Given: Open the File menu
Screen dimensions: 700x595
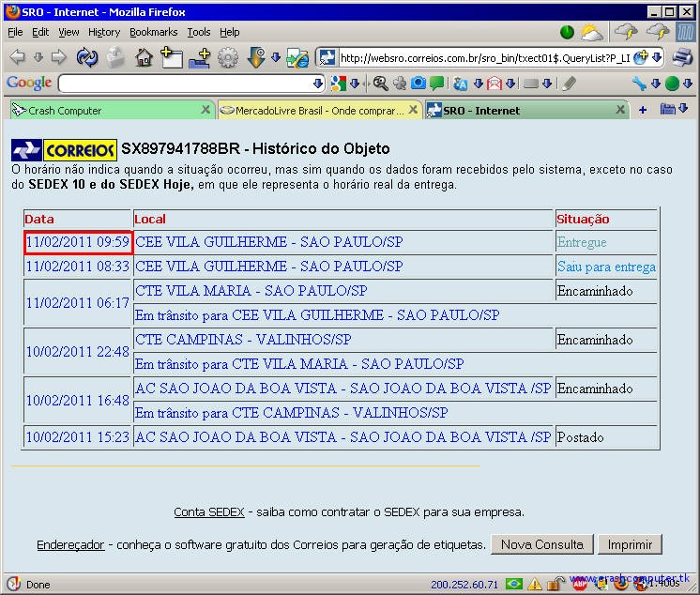Looking at the screenshot, I should pyautogui.click(x=15, y=32).
